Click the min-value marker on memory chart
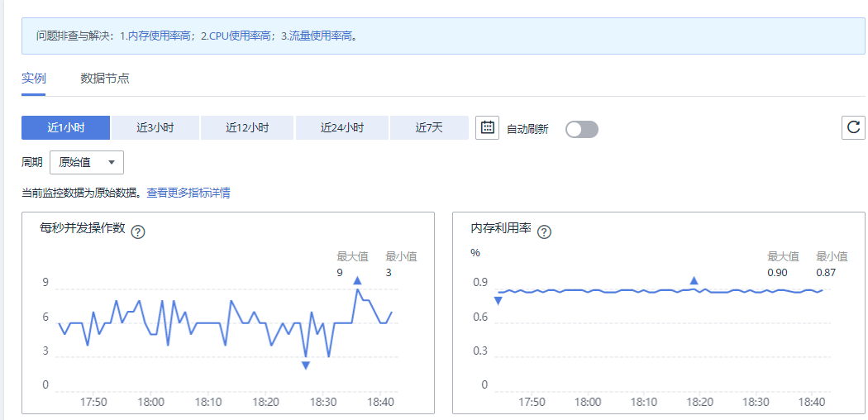The image size is (868, 420). pos(498,301)
